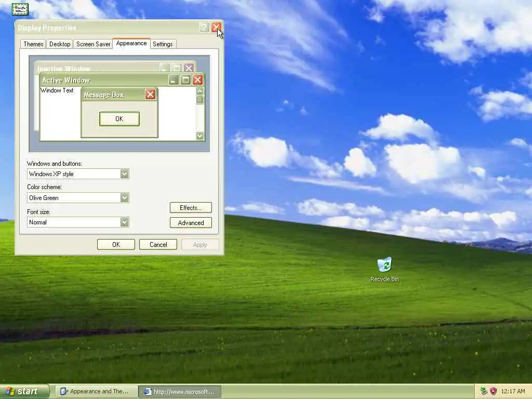Click the Active Window preview maximize icon
This screenshot has width=532, height=399.
click(185, 79)
